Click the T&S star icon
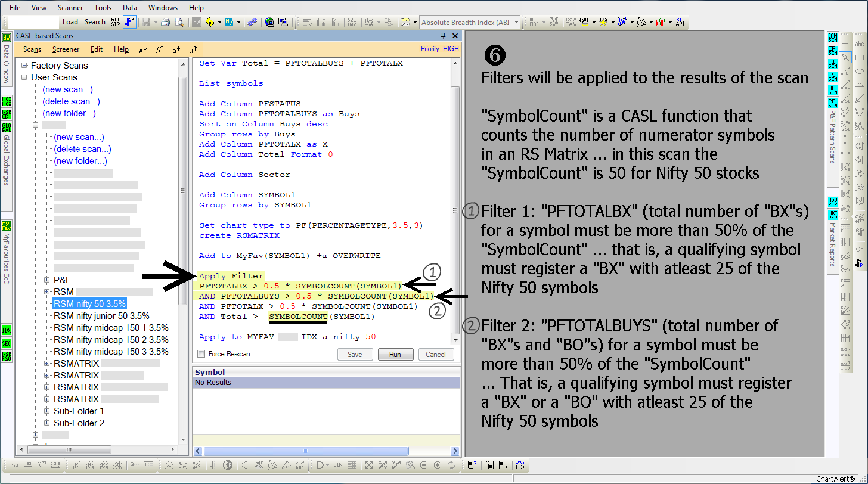 pyautogui.click(x=603, y=22)
